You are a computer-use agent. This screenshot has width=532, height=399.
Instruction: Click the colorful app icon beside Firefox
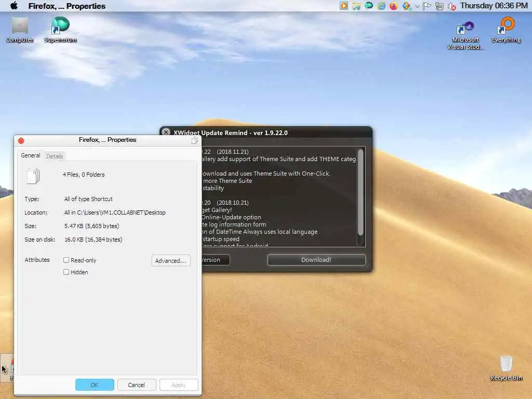406,6
